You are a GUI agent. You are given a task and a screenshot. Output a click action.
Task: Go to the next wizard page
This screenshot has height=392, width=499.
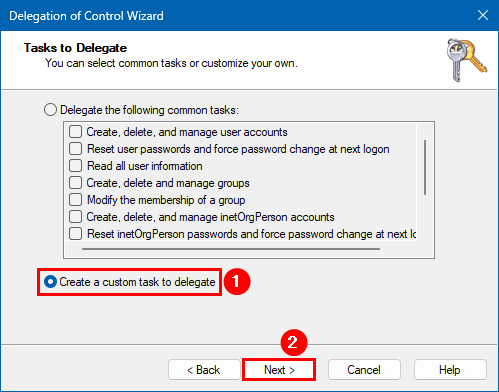(279, 370)
